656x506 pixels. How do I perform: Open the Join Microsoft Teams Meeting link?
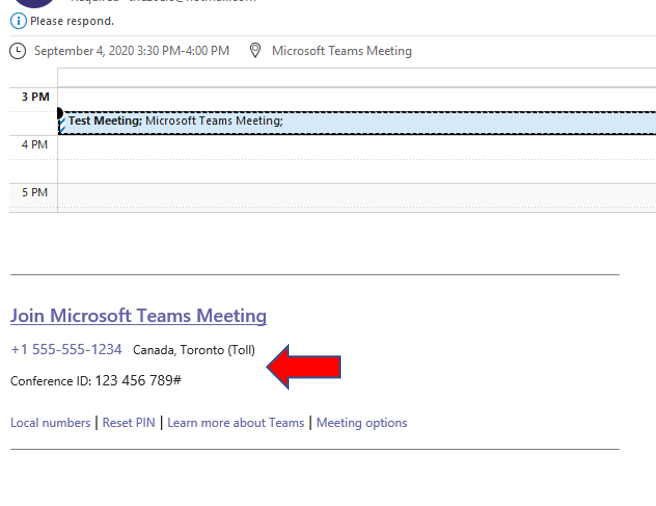(x=138, y=316)
